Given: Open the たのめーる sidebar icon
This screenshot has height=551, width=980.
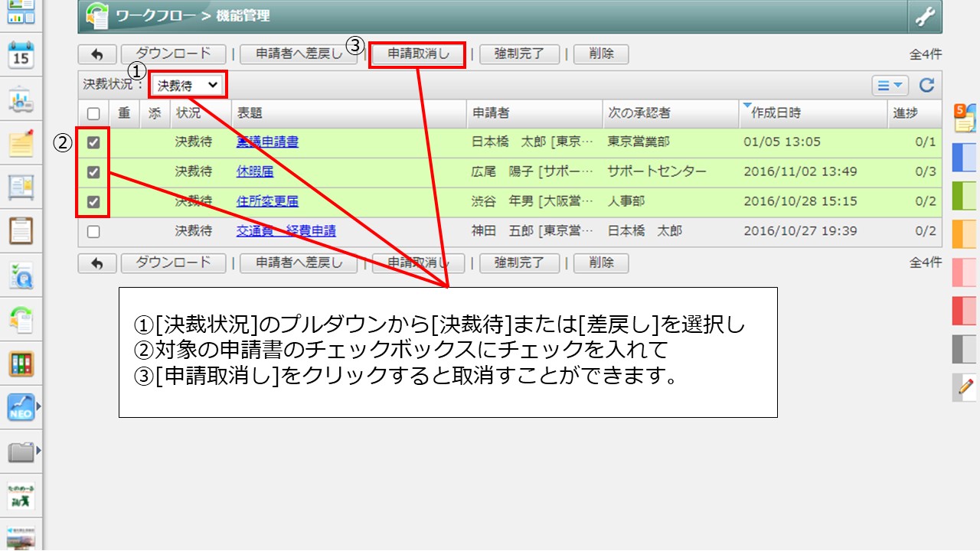Looking at the screenshot, I should [x=21, y=496].
